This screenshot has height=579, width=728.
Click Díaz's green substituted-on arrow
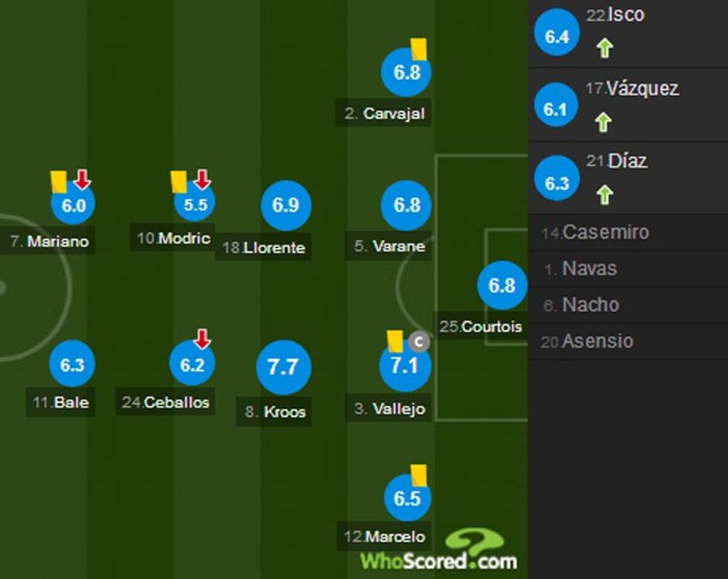(x=604, y=195)
